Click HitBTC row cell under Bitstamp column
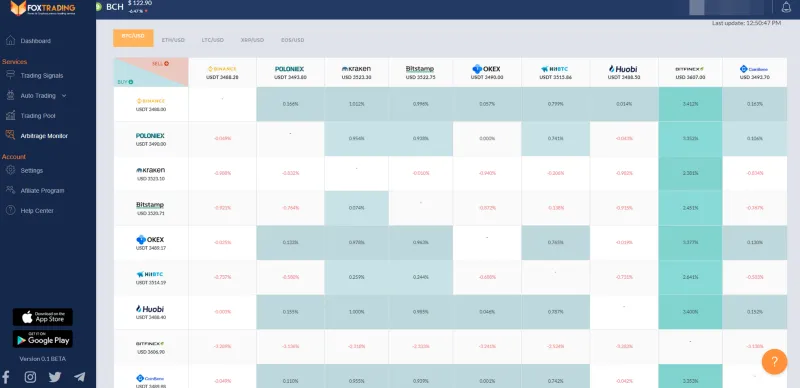The height and width of the screenshot is (388, 800). point(421,278)
